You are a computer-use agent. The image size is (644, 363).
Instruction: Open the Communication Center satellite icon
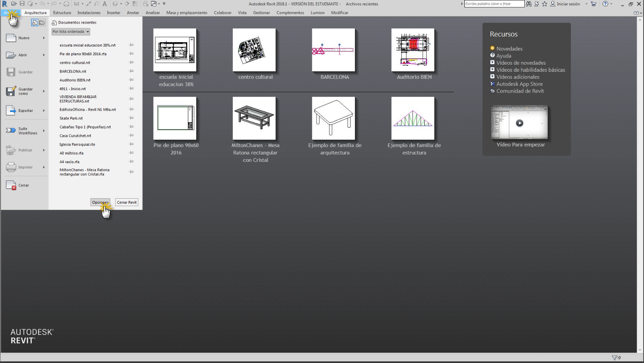click(536, 4)
